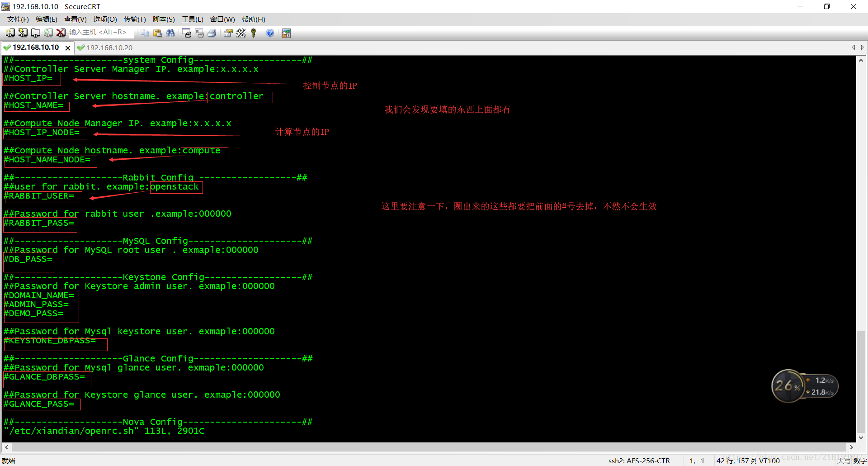The width and height of the screenshot is (868, 466).
Task: Click the SecureFX launch icon
Action: pos(286,33)
